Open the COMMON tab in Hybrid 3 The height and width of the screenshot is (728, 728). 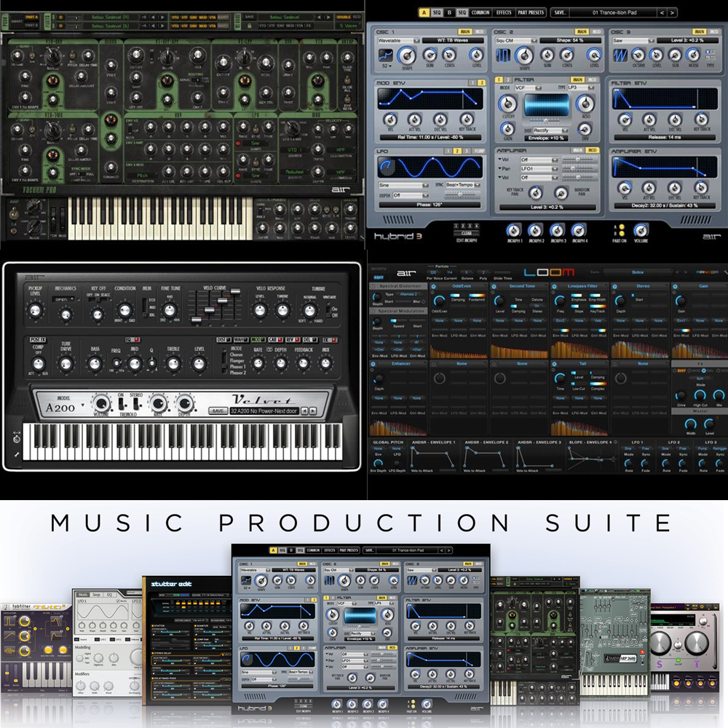click(x=480, y=12)
